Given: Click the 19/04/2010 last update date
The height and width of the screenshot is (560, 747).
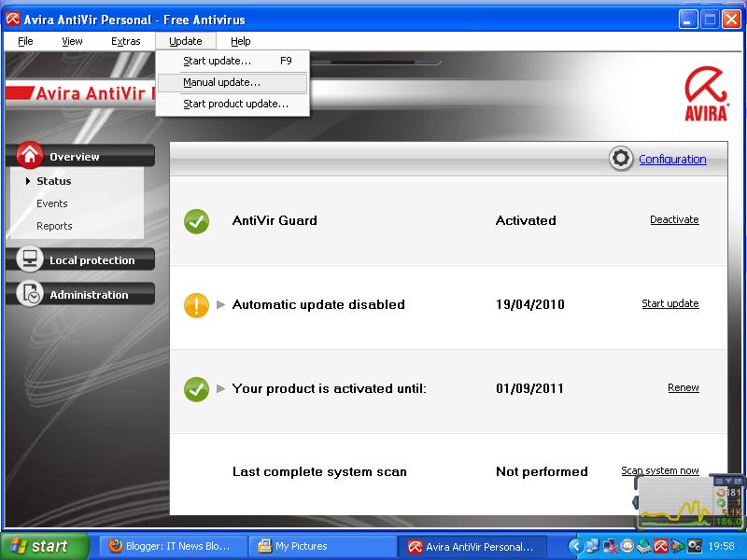Looking at the screenshot, I should tap(529, 304).
